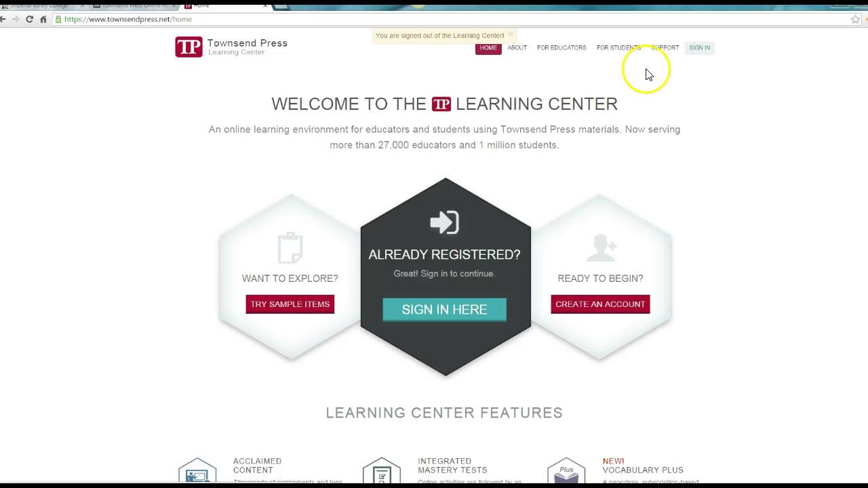Open the About navigation item
Viewport: 868px width, 488px height.
517,48
